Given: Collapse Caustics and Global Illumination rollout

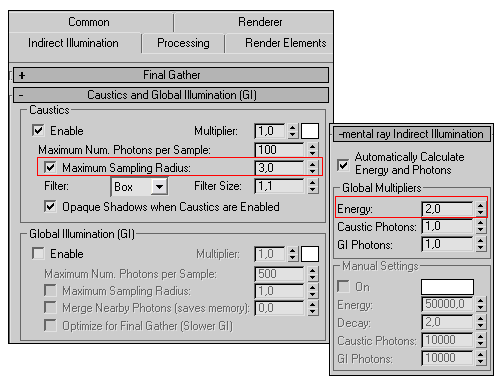Looking at the screenshot, I should (171, 95).
